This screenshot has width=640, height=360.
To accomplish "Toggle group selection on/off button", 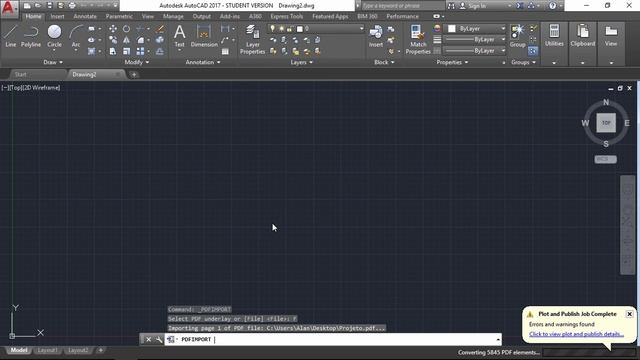I will (533, 51).
